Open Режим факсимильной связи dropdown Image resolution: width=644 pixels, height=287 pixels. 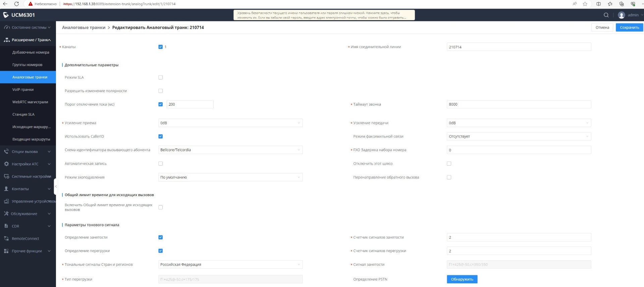[519, 136]
